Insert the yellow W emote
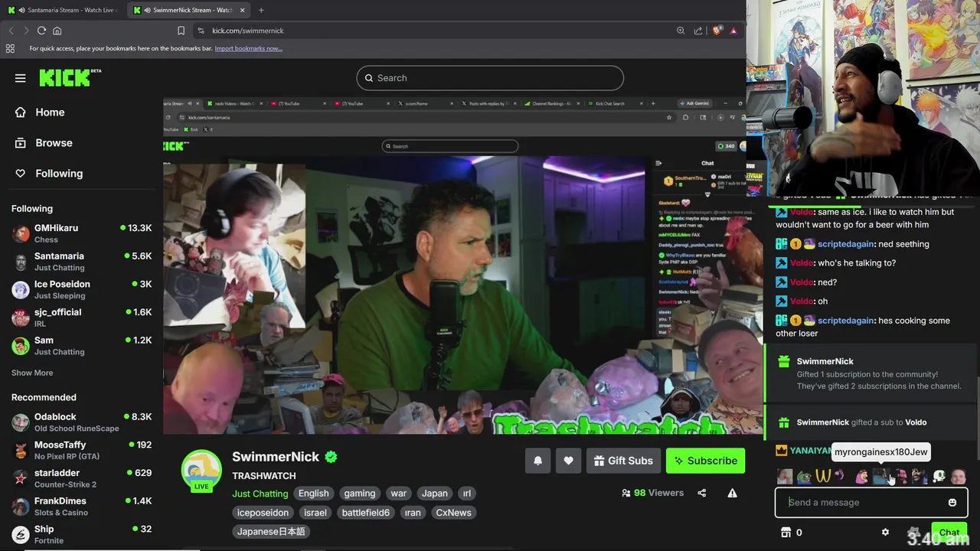 click(x=823, y=477)
